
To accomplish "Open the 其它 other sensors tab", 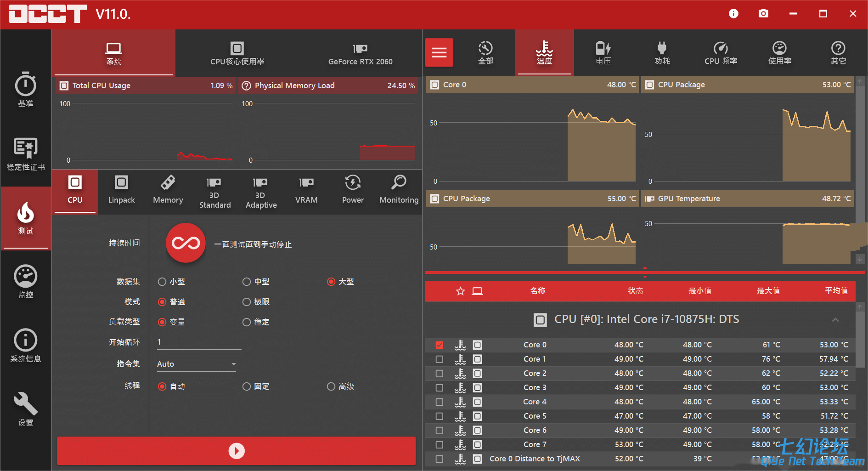I will pyautogui.click(x=838, y=52).
